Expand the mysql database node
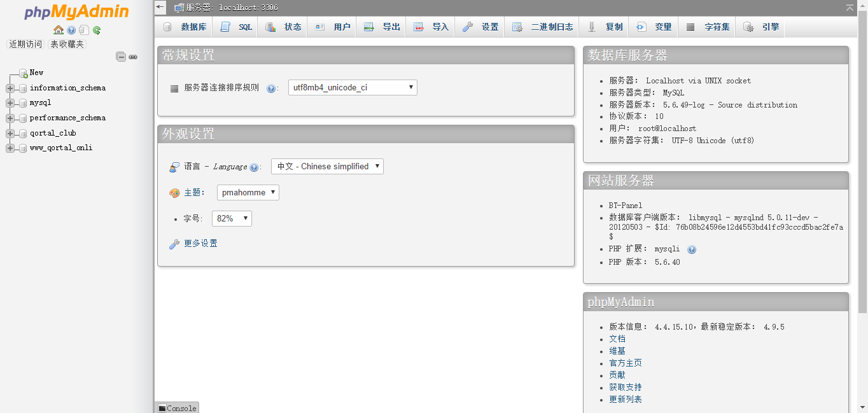The height and width of the screenshot is (413, 868). click(x=10, y=103)
